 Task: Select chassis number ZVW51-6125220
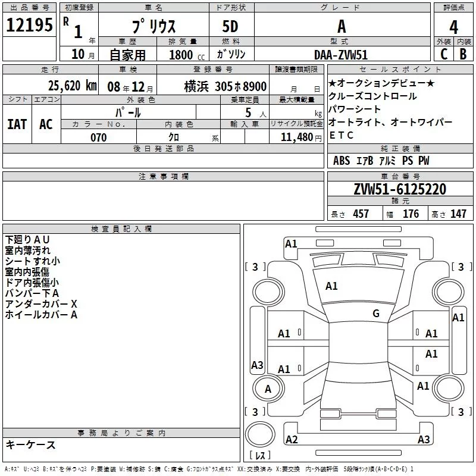(x=400, y=189)
